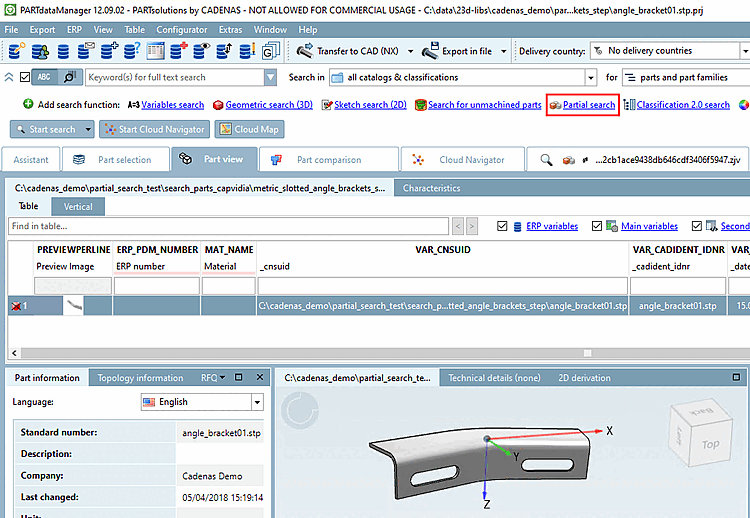Open the RFQ dropdown

pos(213,377)
